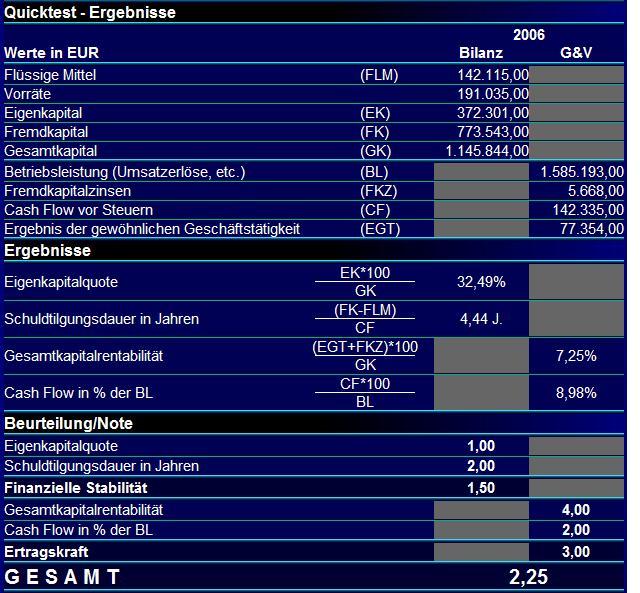Click 'Cash Flow in % der BL' in Ergebnisse
This screenshot has width=640, height=593.
[x=79, y=393]
